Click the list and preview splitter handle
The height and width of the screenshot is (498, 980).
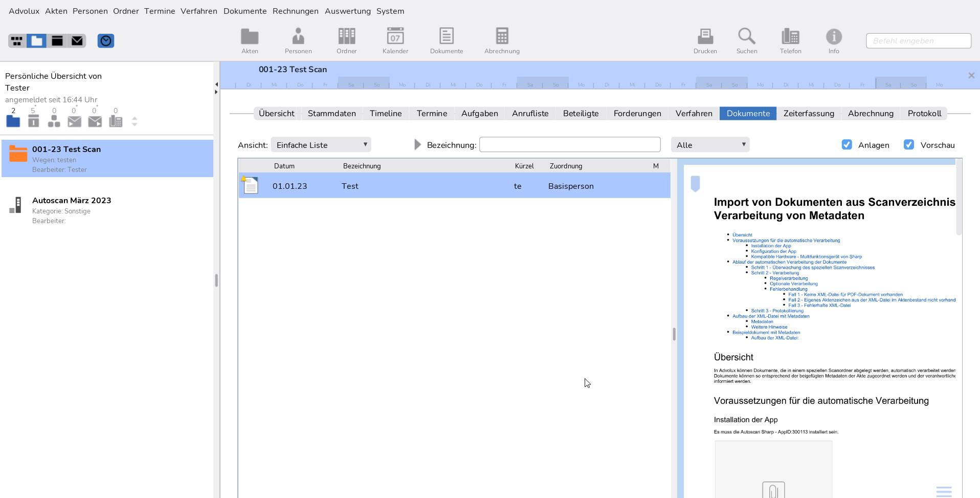[x=674, y=334]
